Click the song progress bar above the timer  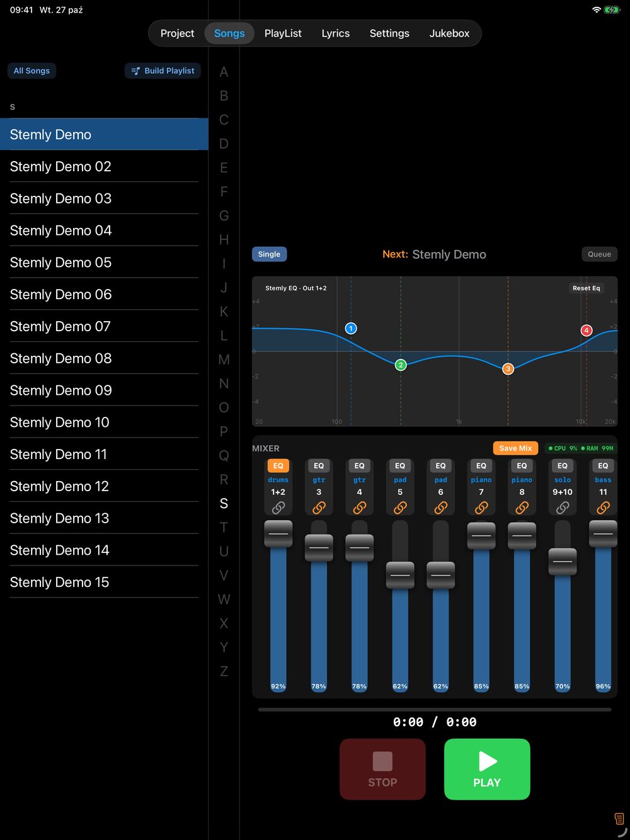[435, 710]
